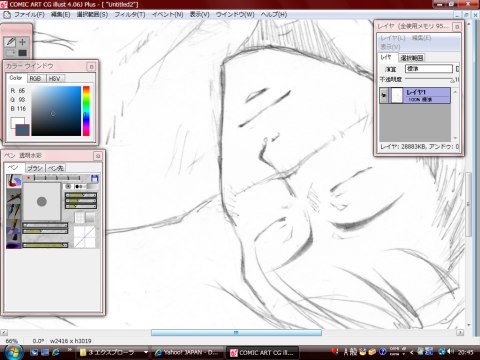Select the ペン tab in the Pen panel
Screen dimensions: 480x360
click(x=14, y=167)
